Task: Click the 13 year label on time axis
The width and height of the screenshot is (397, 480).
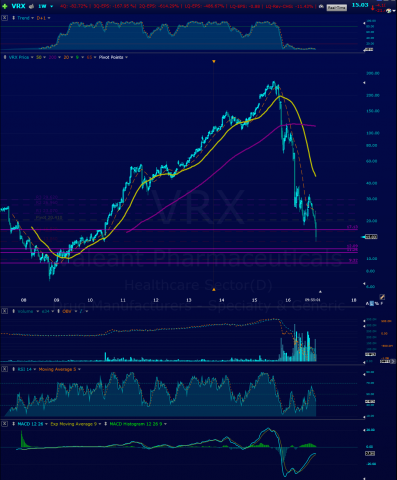Action: pos(189,300)
